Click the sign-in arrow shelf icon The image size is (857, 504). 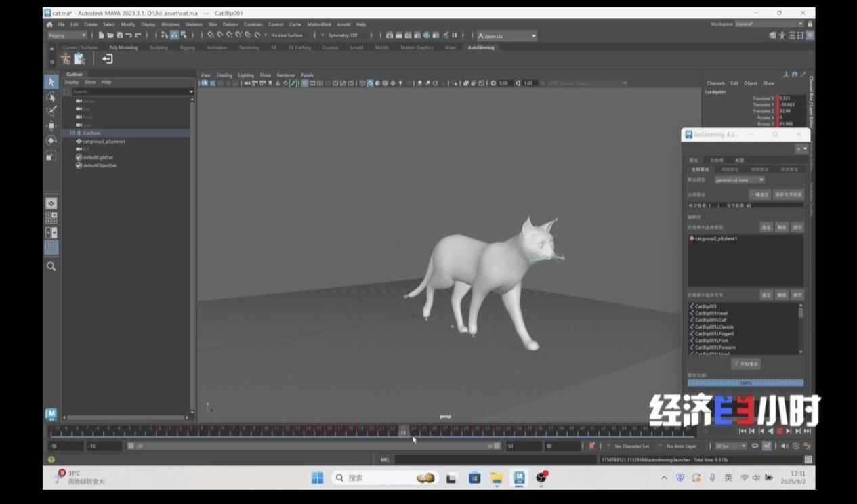pos(107,59)
